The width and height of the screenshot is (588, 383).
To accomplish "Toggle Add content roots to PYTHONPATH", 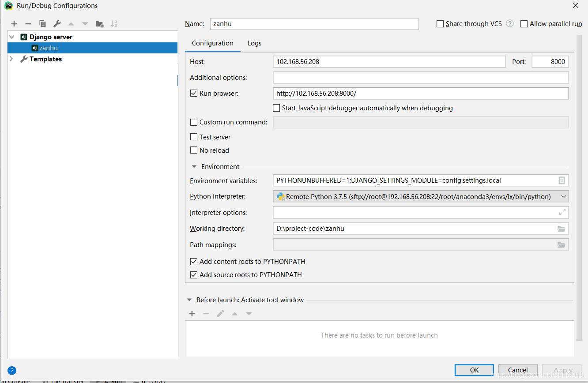I will pos(193,262).
